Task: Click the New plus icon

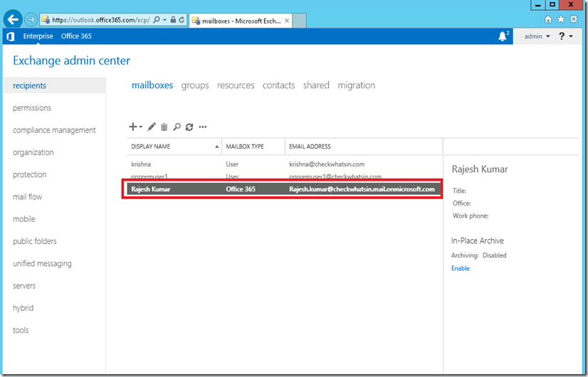Action: [x=132, y=127]
